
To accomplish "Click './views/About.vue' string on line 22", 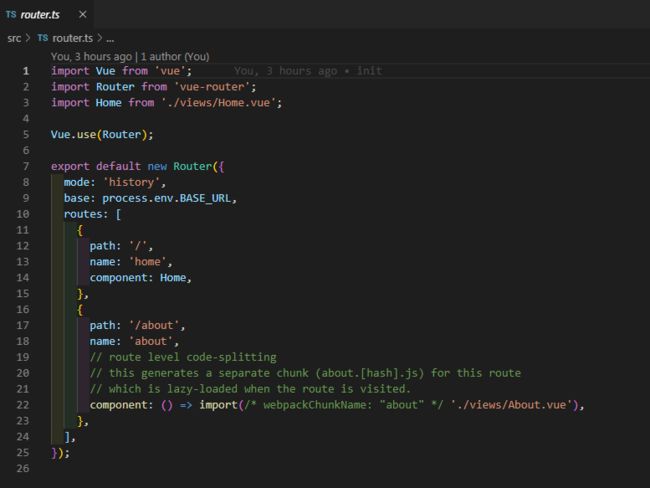I will [514, 405].
